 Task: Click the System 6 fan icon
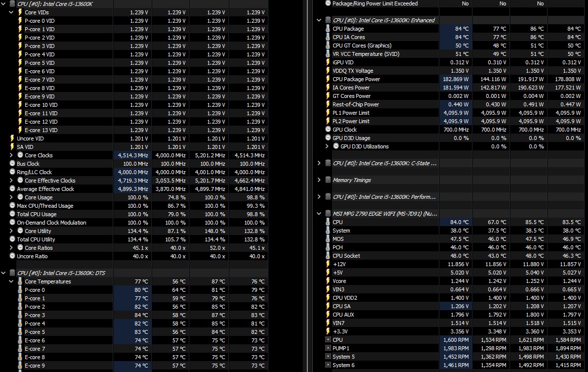click(328, 365)
